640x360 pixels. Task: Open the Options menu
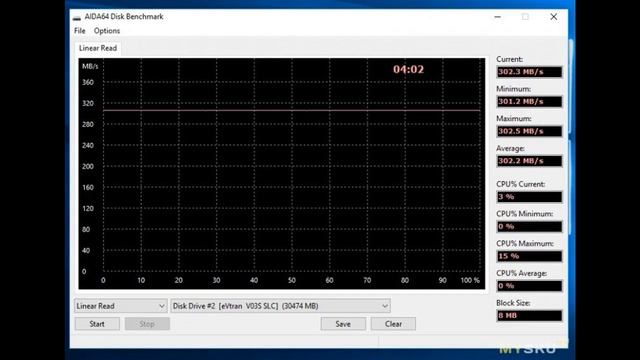107,31
